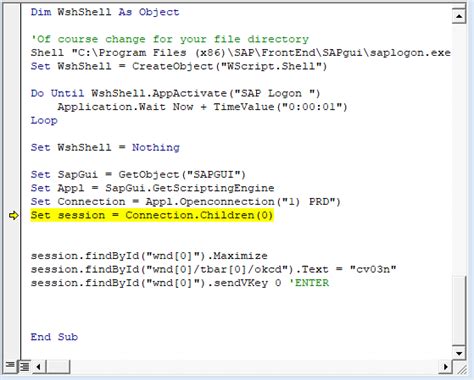
Task: Click the Procedure View icon at bottom left
Action: coord(10,365)
